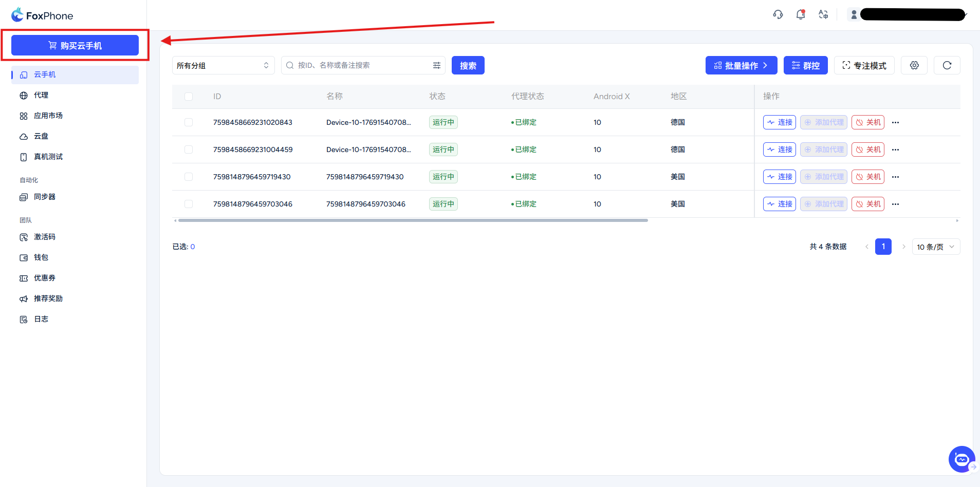Expand the 批量操作 batch operations menu

tap(741, 65)
